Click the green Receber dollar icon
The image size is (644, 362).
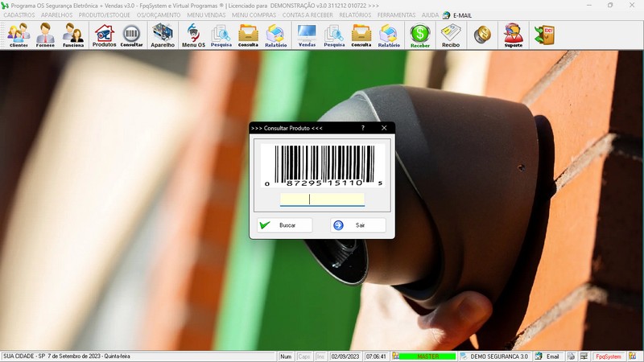[419, 35]
